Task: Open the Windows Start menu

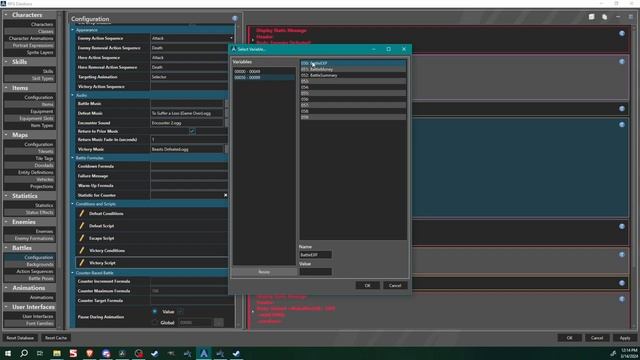Action: 8,353
